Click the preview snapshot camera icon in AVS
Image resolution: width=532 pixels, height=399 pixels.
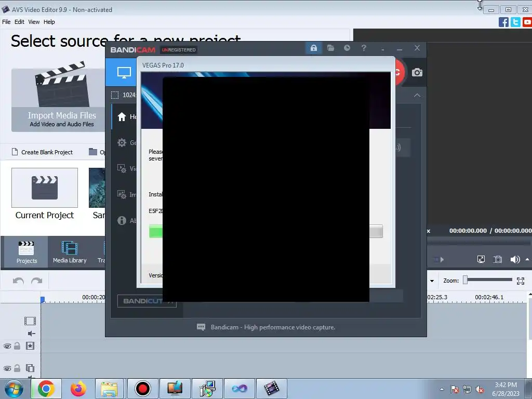[x=497, y=260]
